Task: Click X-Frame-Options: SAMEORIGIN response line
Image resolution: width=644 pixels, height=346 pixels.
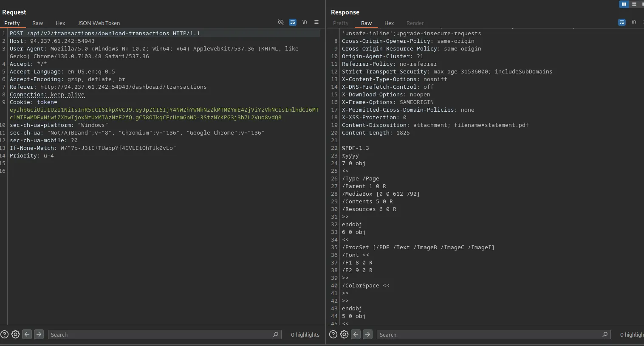Action: click(x=388, y=102)
